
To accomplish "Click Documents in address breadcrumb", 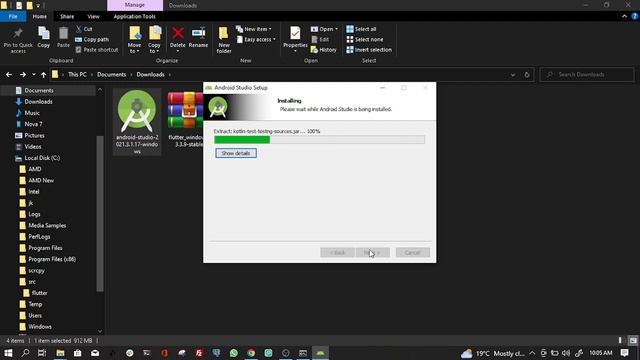I will pyautogui.click(x=111, y=75).
